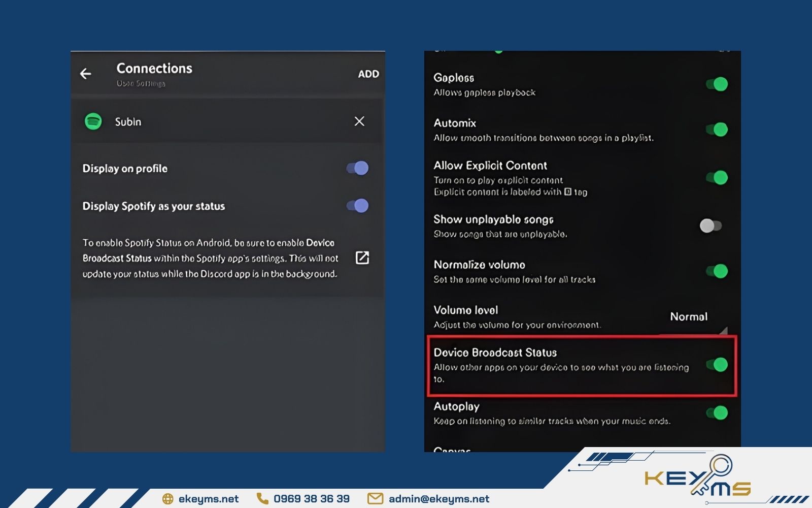Viewport: 812px width, 508px height.
Task: Click the Spotify logo next to Subin
Action: click(x=93, y=121)
